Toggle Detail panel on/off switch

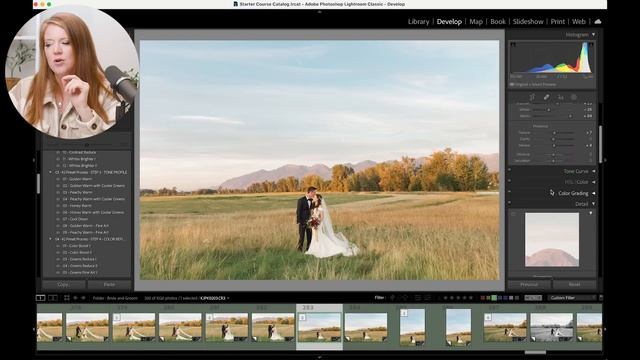(x=510, y=203)
